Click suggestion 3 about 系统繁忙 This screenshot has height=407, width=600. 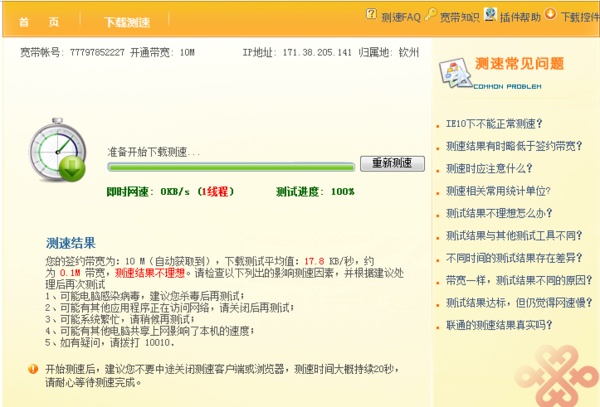(120, 319)
